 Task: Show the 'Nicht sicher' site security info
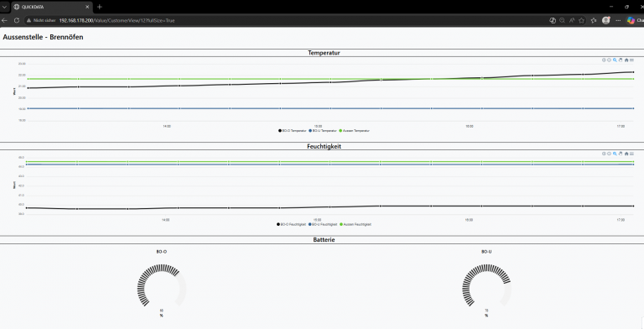pos(41,20)
